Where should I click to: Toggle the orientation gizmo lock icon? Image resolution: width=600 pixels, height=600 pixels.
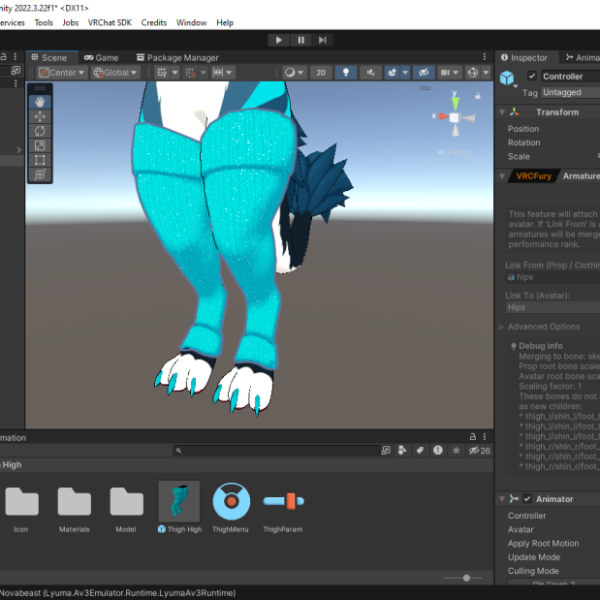tap(478, 96)
